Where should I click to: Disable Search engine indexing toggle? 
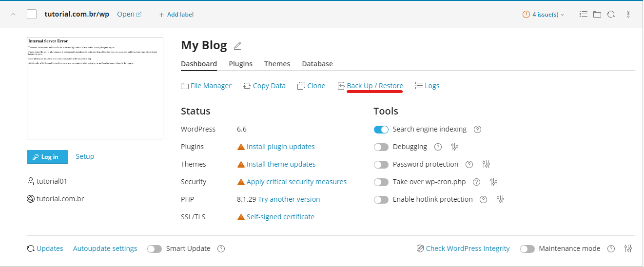(x=381, y=130)
